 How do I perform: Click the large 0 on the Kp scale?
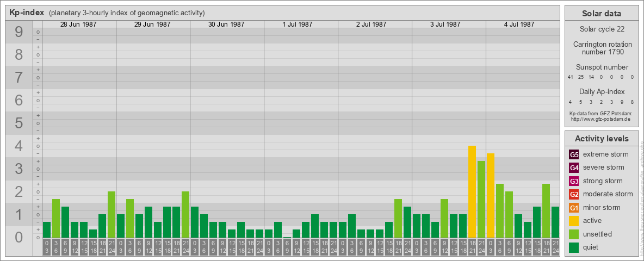18,237
